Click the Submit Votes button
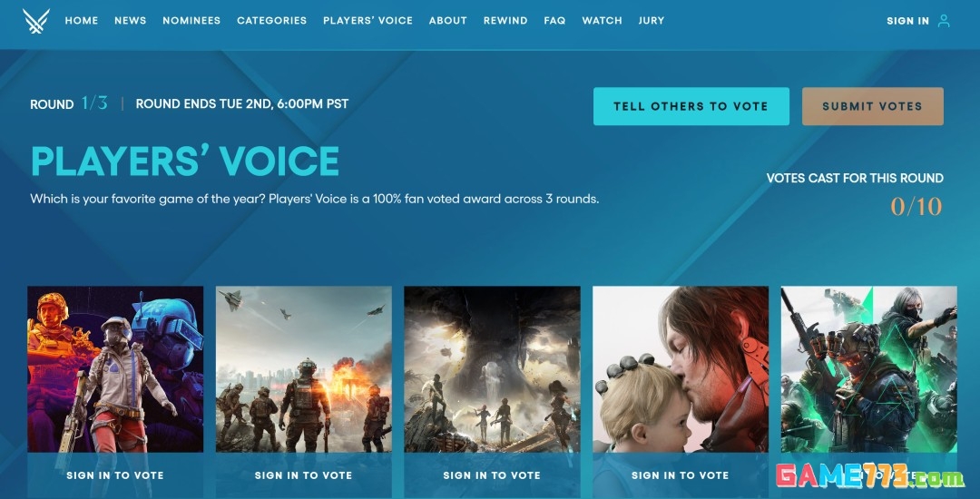Image resolution: width=980 pixels, height=499 pixels. pyautogui.click(x=873, y=106)
